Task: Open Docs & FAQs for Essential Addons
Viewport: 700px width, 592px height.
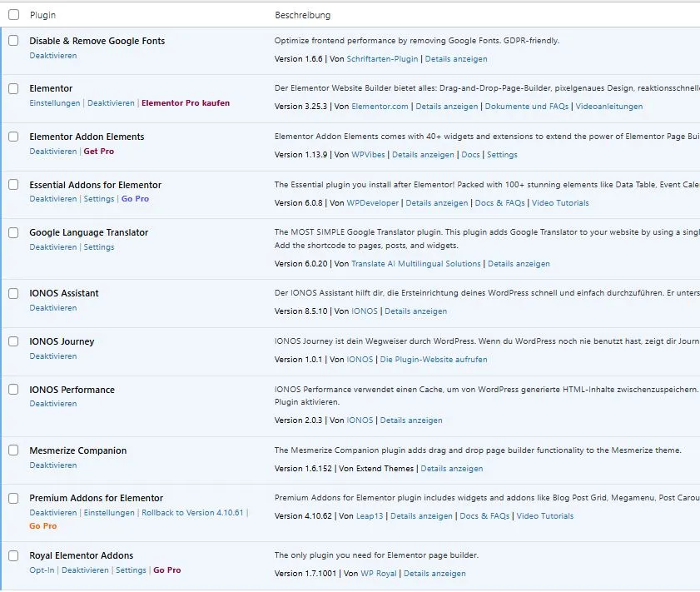Action: coord(499,202)
